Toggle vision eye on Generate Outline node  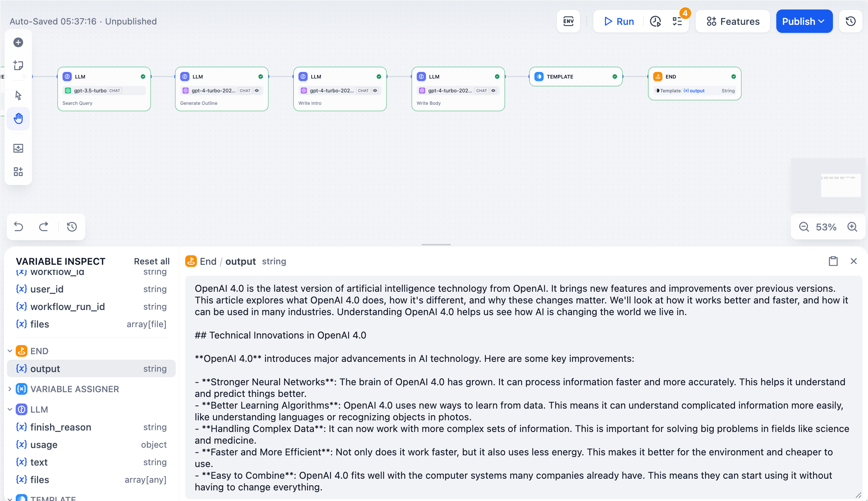(257, 91)
